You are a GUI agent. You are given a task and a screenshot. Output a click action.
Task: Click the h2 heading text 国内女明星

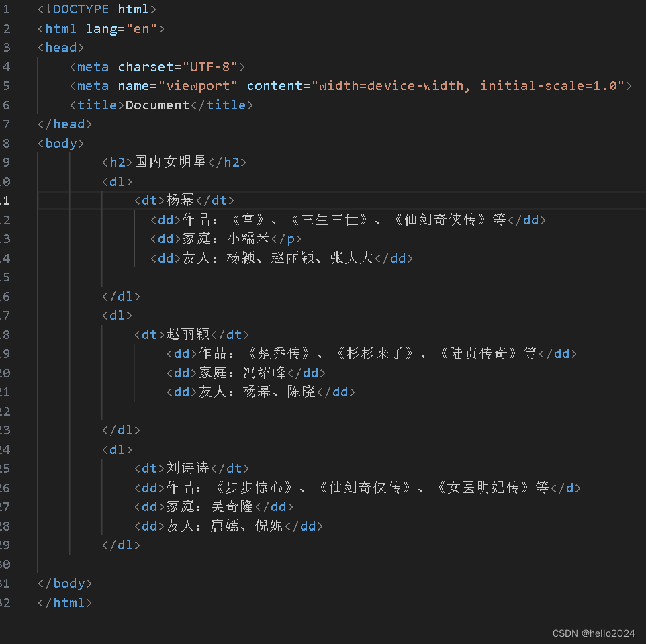170,162
